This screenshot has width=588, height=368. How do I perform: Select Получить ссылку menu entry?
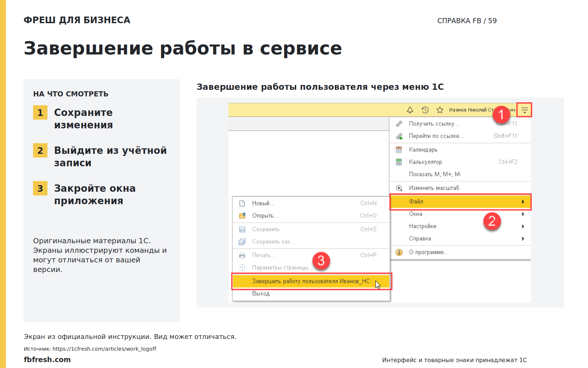460,124
